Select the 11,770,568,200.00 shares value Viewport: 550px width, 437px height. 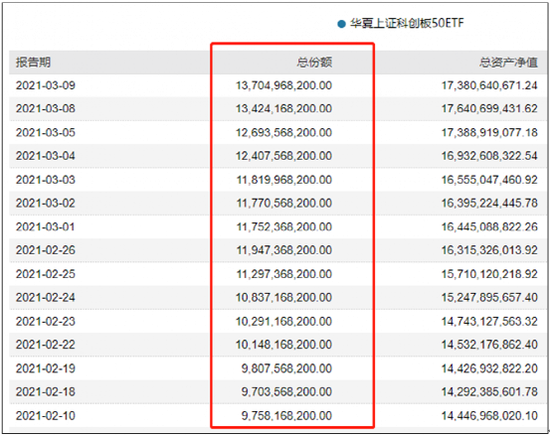(284, 203)
